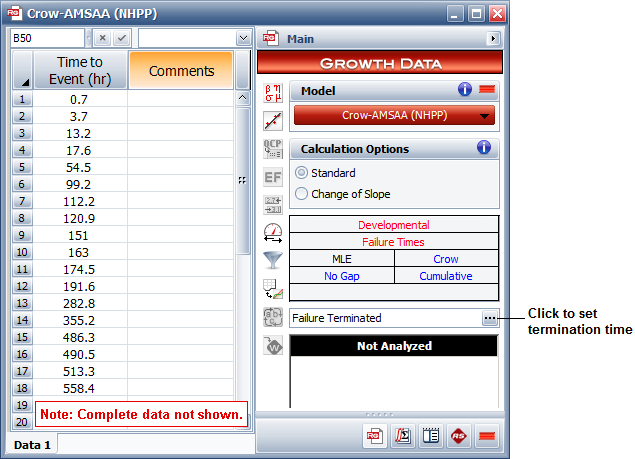Expand the Main panel arrow

click(x=492, y=38)
